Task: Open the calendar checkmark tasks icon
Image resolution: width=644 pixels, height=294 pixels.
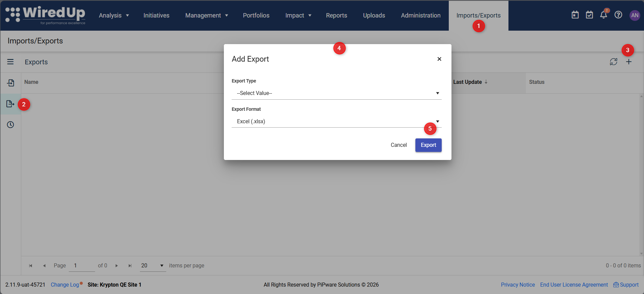Action: pos(589,15)
